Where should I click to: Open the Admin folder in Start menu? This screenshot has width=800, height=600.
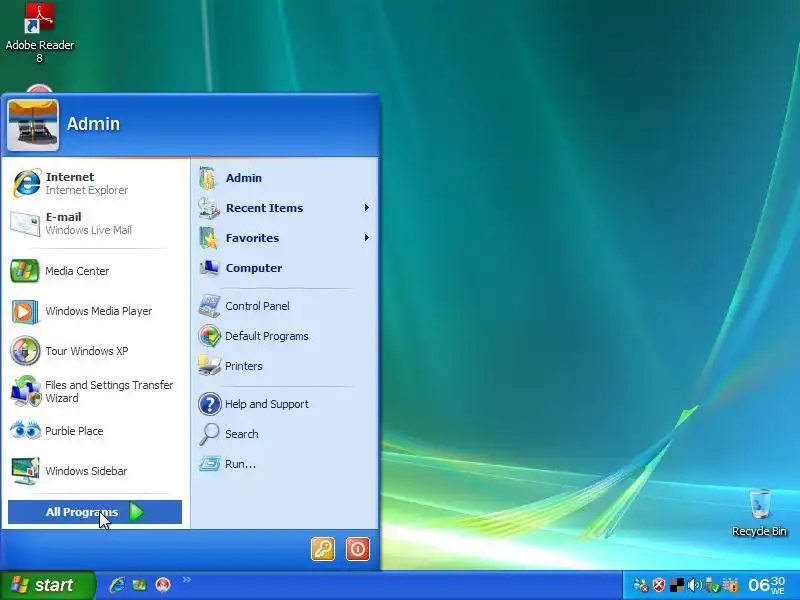(285, 178)
